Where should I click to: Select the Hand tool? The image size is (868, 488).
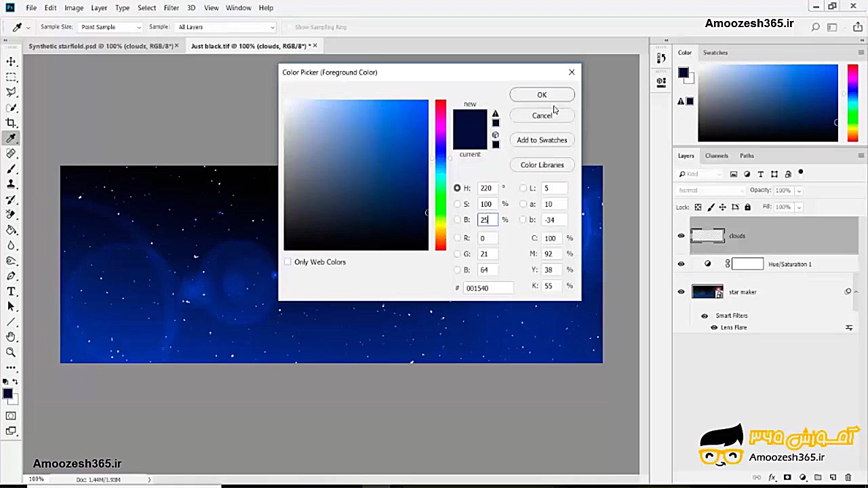pos(11,337)
